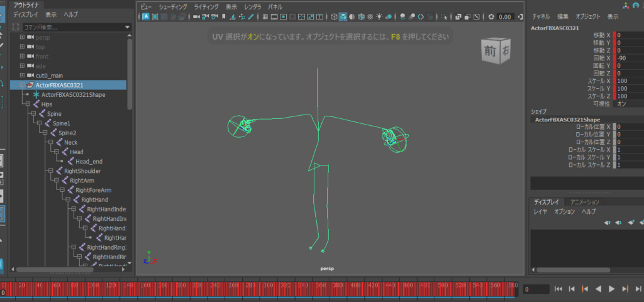Click the view cube front face
Viewport: 644px width, 302px height.
pos(491,52)
